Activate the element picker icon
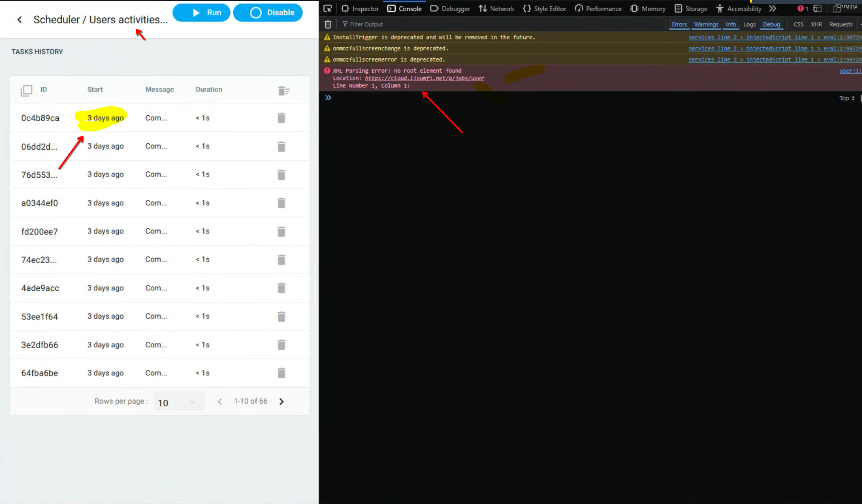 pyautogui.click(x=328, y=9)
